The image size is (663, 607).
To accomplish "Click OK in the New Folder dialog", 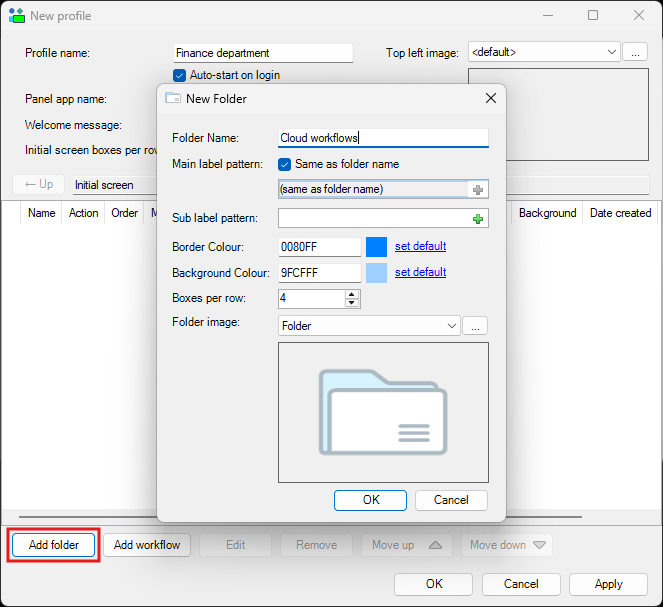I will (x=370, y=500).
